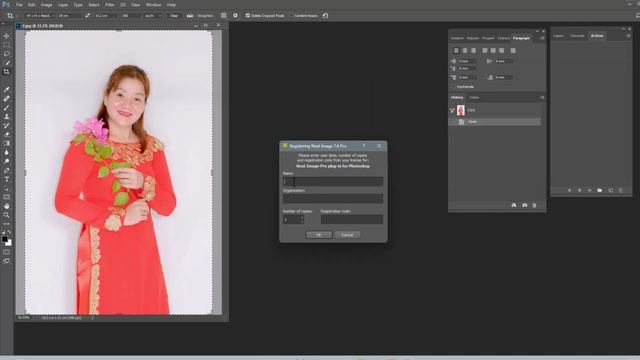The height and width of the screenshot is (360, 640).
Task: Select the Eraser tool
Action: point(7,134)
